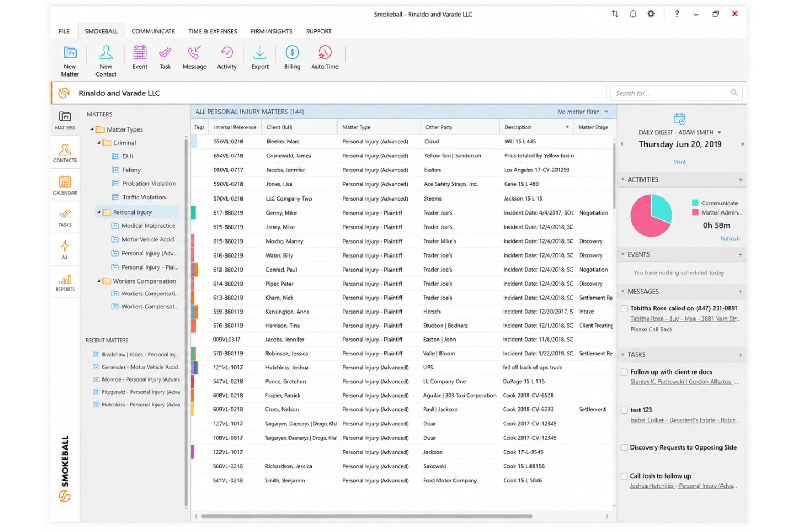Switch to the SMOKEBALL ribbon tab
The height and width of the screenshot is (532, 798).
tap(101, 31)
